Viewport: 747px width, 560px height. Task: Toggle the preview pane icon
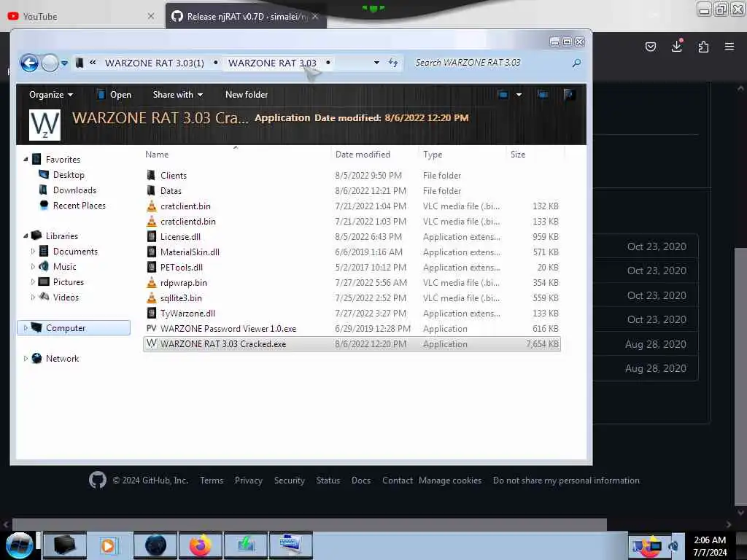[x=543, y=95]
